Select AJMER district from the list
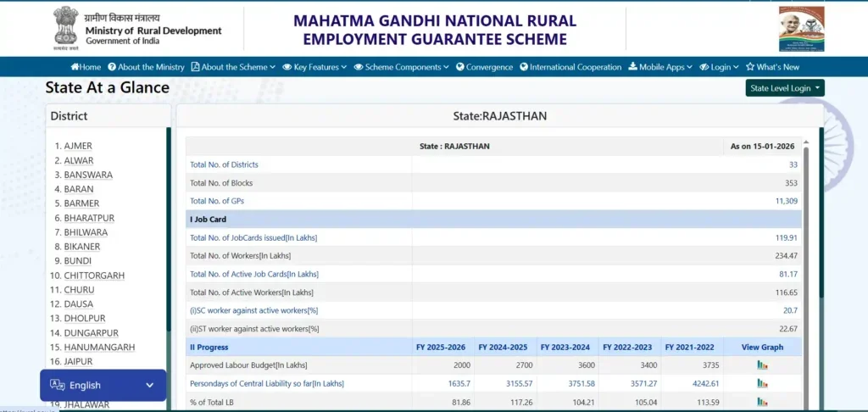This screenshot has height=412, width=868. (x=78, y=146)
